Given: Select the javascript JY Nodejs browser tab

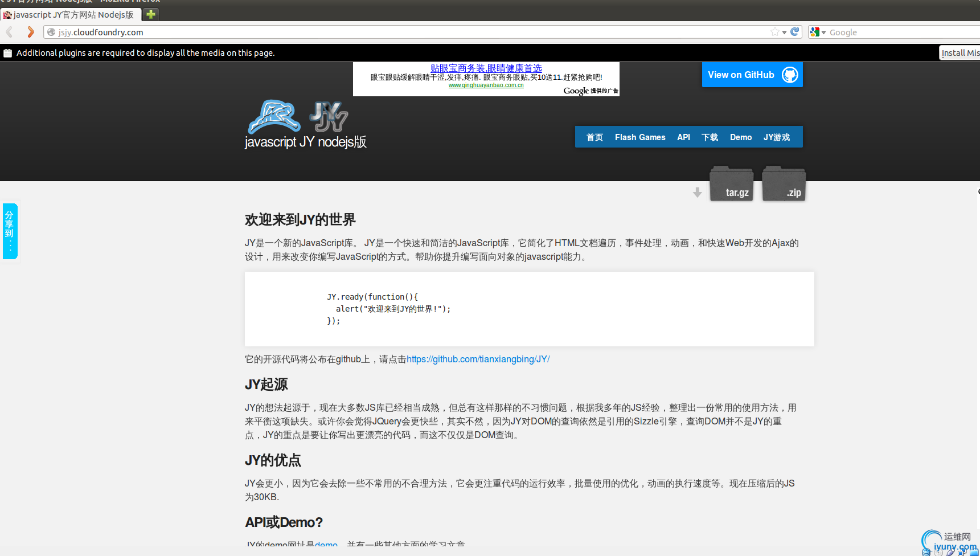Looking at the screenshot, I should coord(71,15).
